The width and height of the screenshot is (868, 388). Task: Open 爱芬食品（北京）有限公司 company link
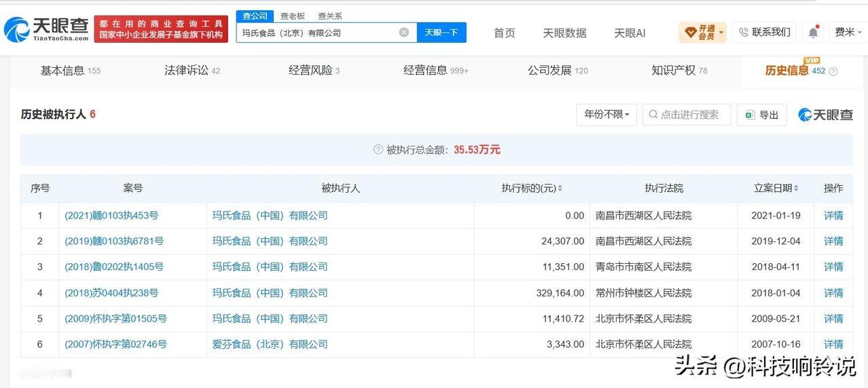(x=270, y=345)
